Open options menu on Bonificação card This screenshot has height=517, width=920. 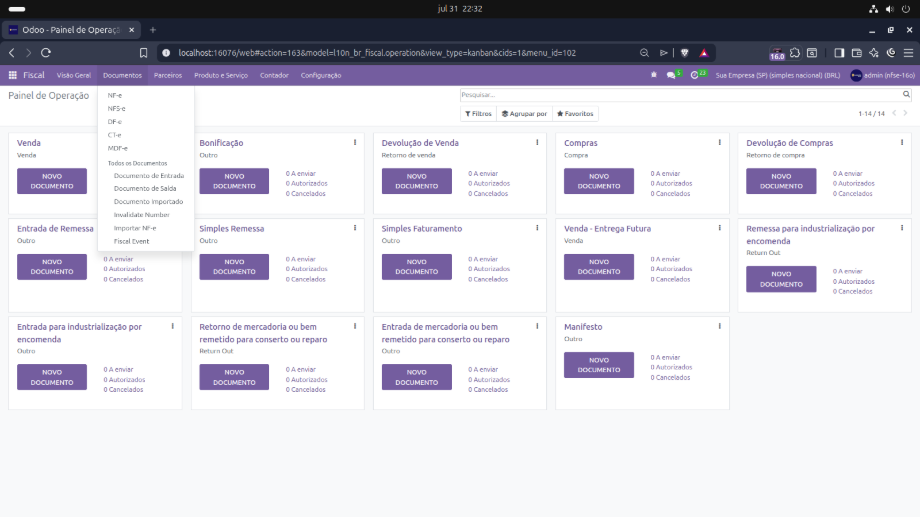tap(355, 143)
